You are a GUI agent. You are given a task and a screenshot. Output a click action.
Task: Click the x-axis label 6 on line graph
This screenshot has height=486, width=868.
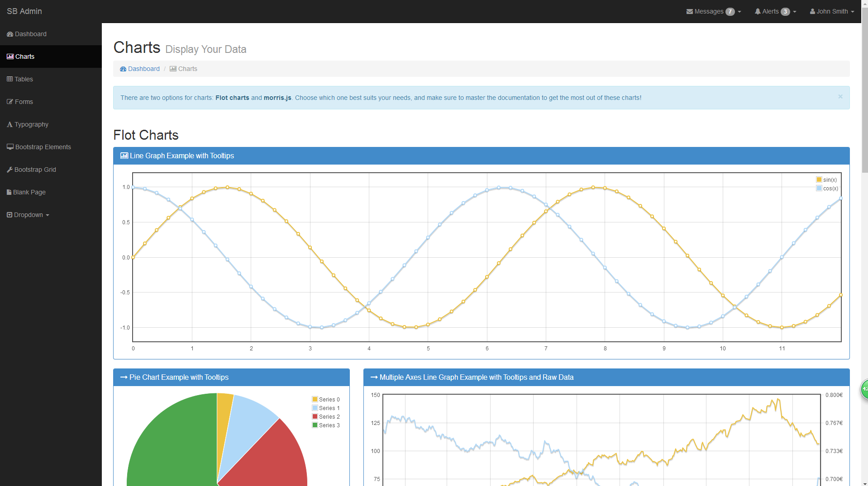coord(487,349)
